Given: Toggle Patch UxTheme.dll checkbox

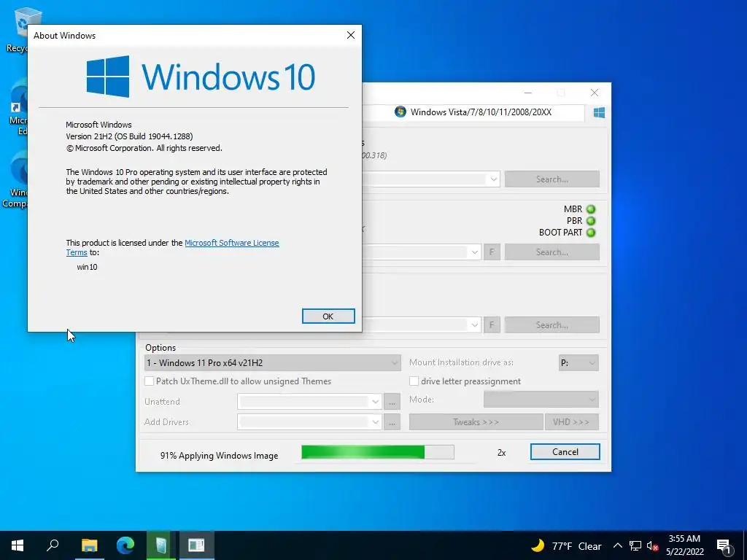Looking at the screenshot, I should pos(149,381).
